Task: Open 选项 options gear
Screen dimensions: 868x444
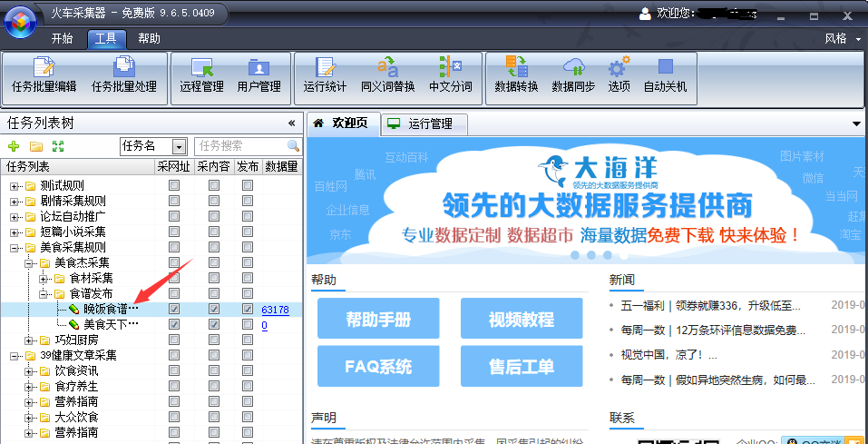Action: click(x=619, y=74)
